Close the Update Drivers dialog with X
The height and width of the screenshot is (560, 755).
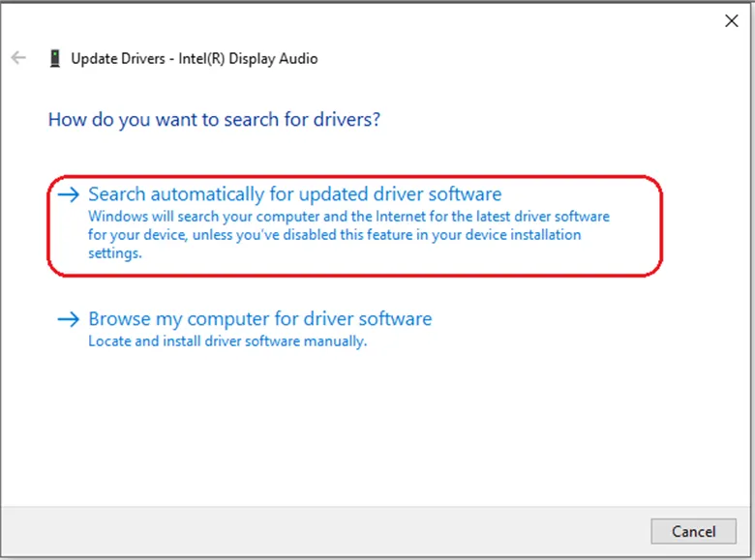click(x=732, y=21)
